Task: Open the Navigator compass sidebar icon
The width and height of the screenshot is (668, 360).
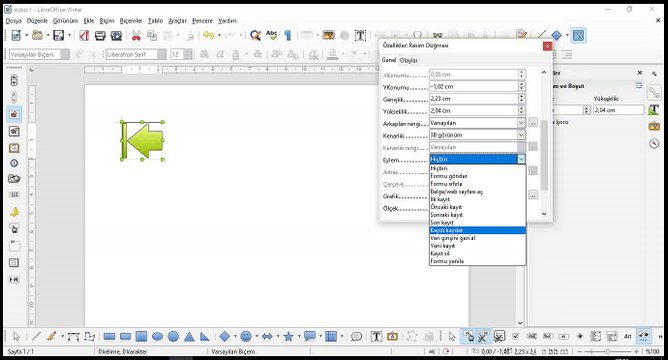Action: (654, 144)
